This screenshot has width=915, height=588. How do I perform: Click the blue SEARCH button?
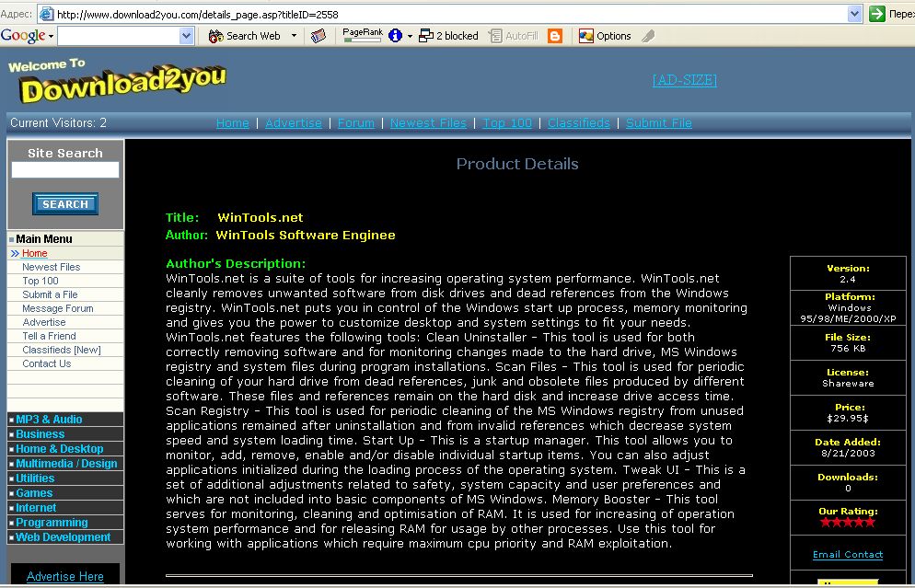click(65, 204)
